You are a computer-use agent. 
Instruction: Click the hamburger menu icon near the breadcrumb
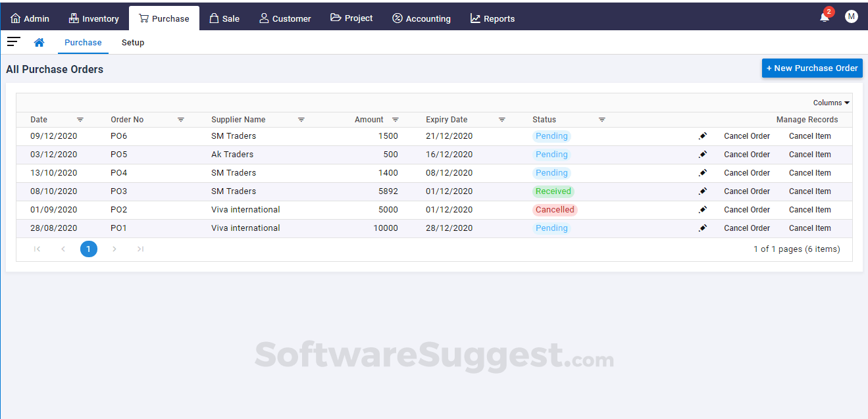point(13,41)
